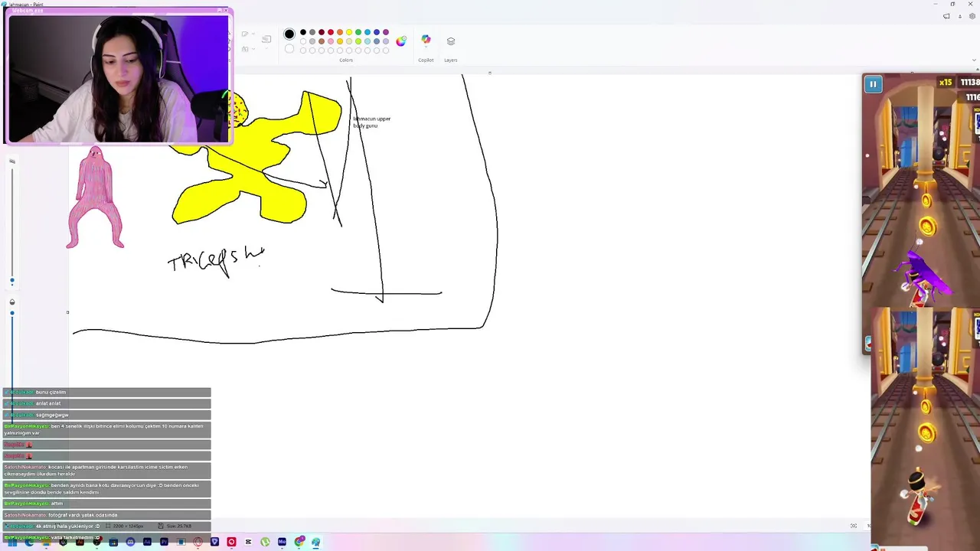Screen dimensions: 980x551
Task: Select the Color 2 secondary swatch
Action: click(x=289, y=49)
